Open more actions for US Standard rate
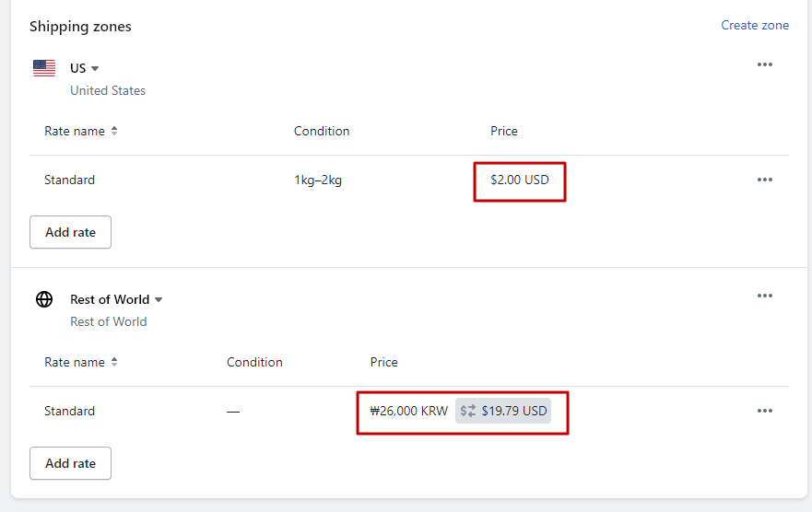Screen dimensions: 812x512 pyautogui.click(x=764, y=180)
